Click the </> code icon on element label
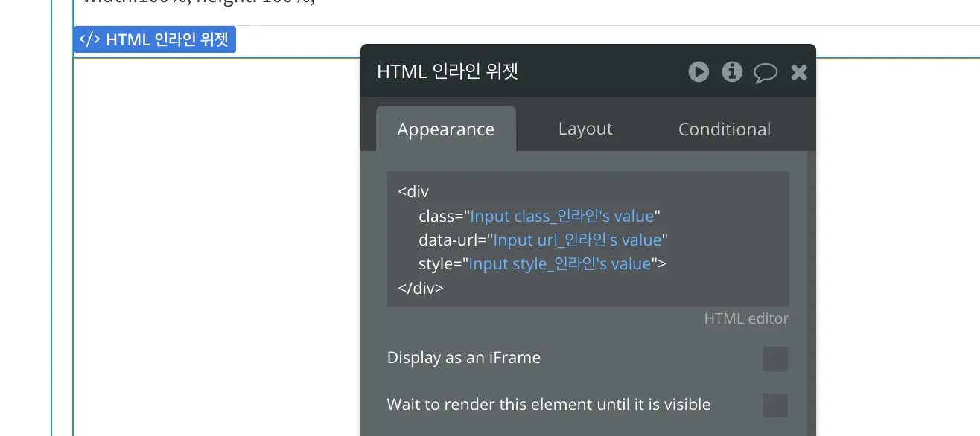Image resolution: width=980 pixels, height=436 pixels. pos(89,39)
